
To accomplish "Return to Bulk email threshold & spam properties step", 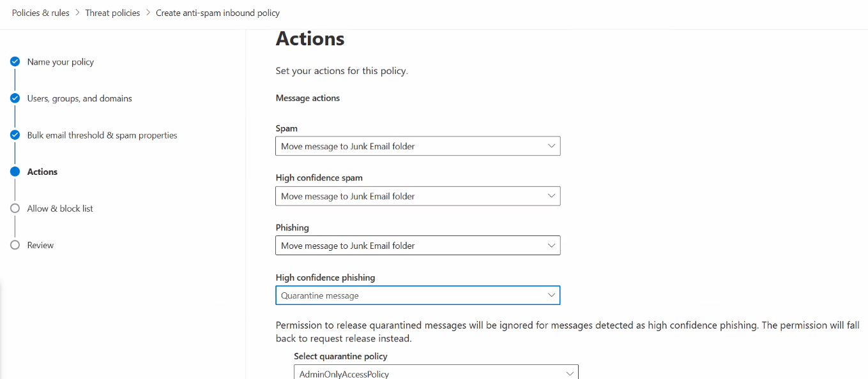I will 102,135.
